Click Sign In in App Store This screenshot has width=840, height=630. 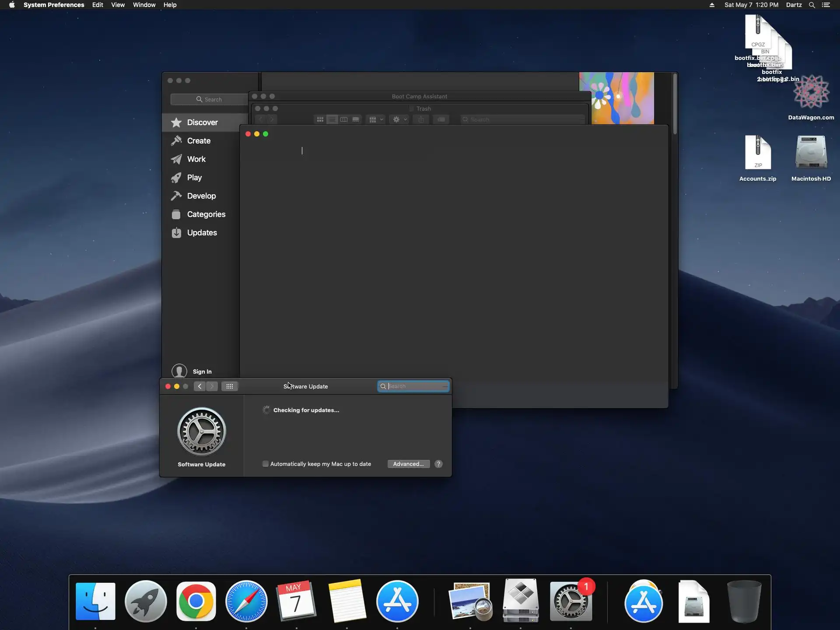[202, 371]
